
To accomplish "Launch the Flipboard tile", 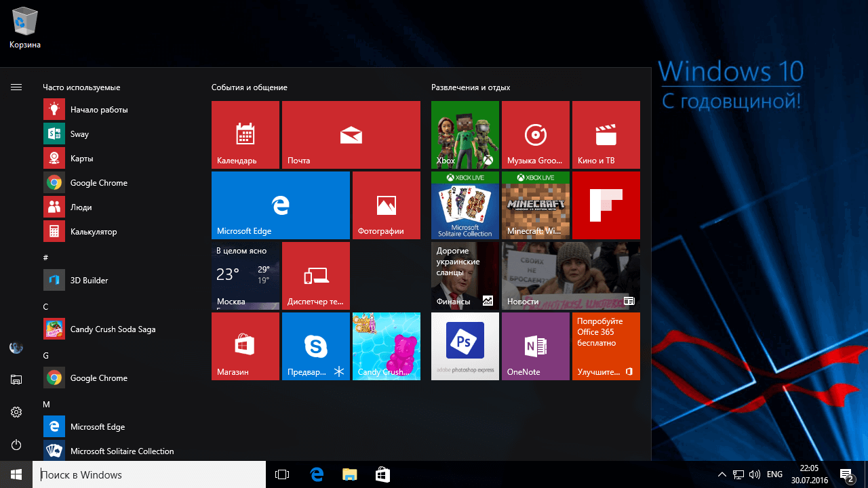I will 606,205.
